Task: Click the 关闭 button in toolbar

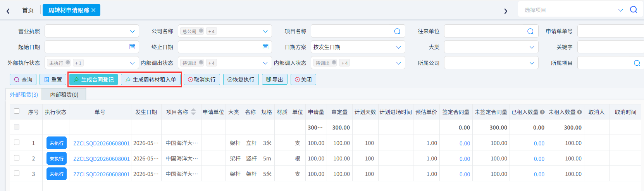Action: click(x=303, y=80)
